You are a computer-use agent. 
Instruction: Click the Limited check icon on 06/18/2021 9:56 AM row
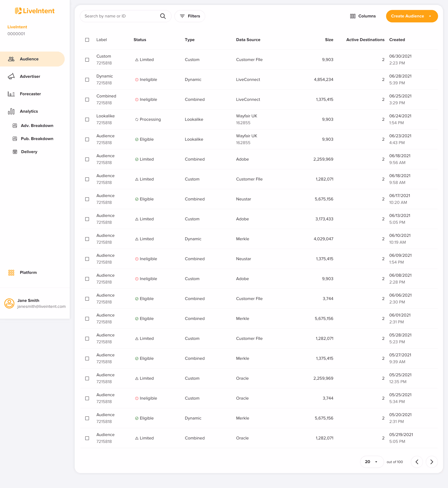(137, 159)
